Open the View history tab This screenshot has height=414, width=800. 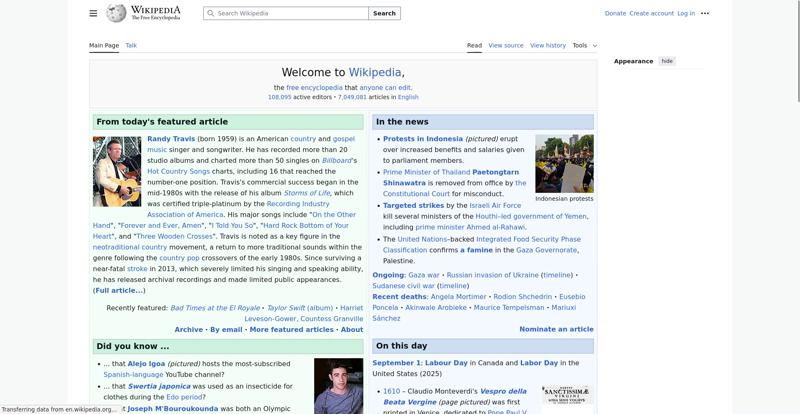click(548, 45)
